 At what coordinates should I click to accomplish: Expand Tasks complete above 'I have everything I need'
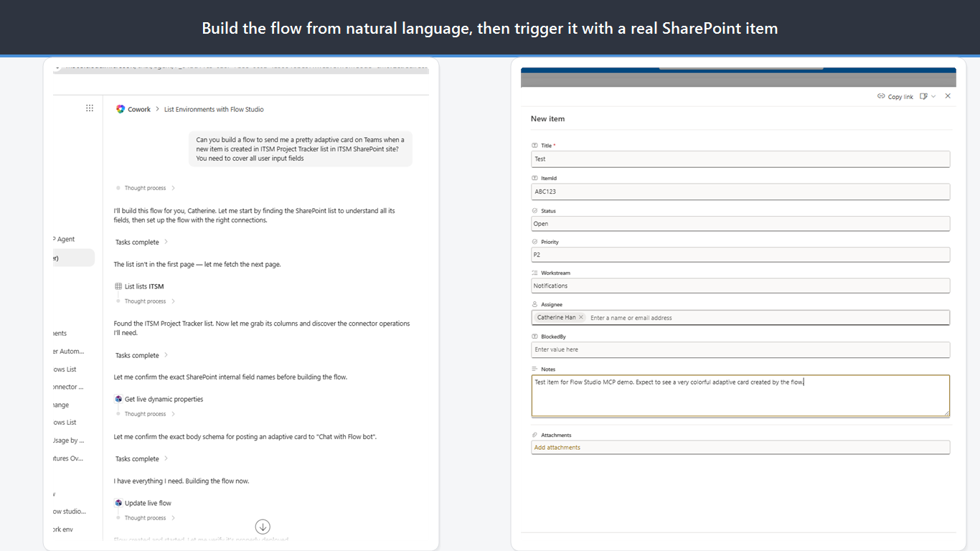pos(141,458)
